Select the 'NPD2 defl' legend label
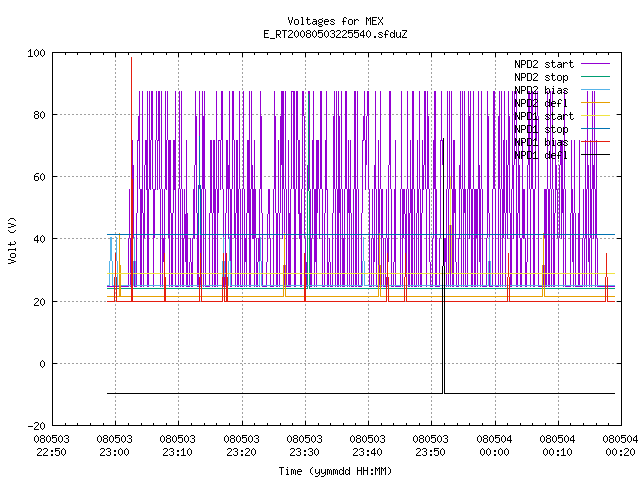 541,103
